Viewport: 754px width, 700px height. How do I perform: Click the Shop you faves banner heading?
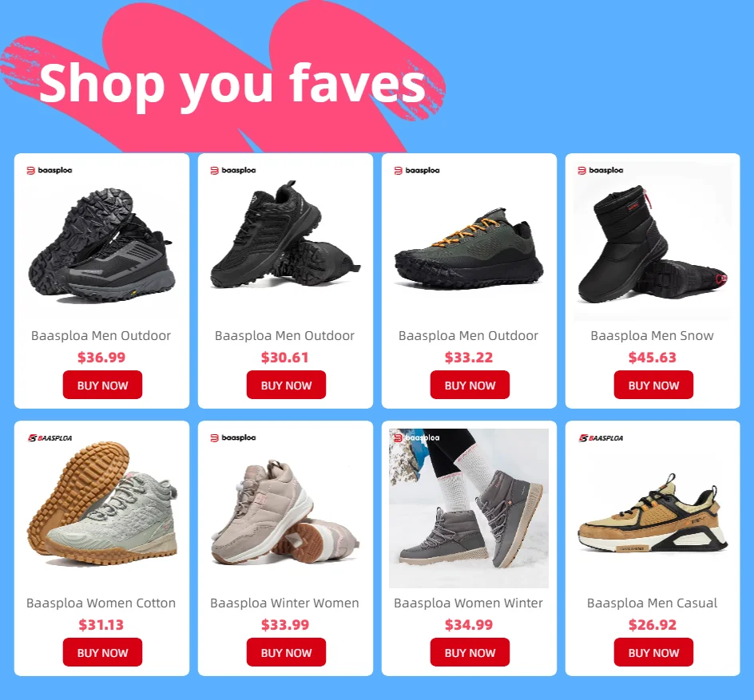coord(232,84)
